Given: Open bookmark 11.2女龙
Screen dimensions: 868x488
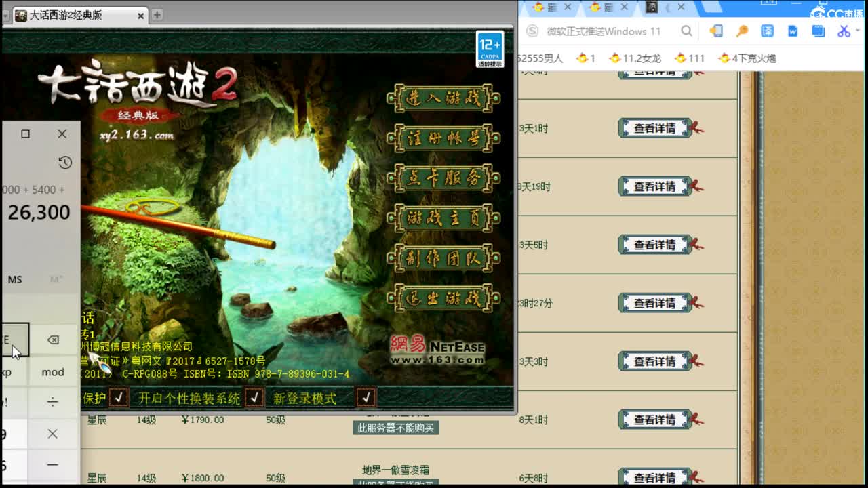Looking at the screenshot, I should click(x=635, y=58).
